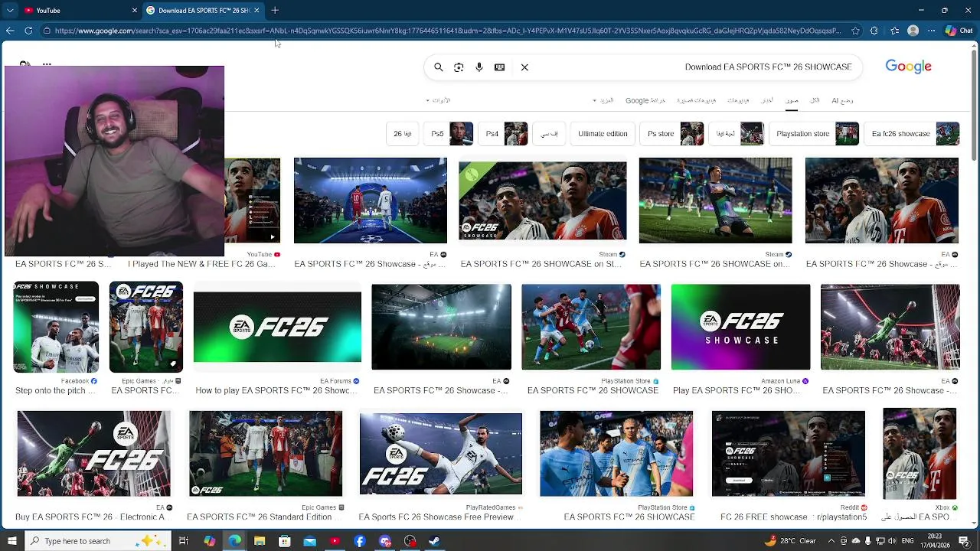Close the YouTube tab
The image size is (980, 551).
135,10
